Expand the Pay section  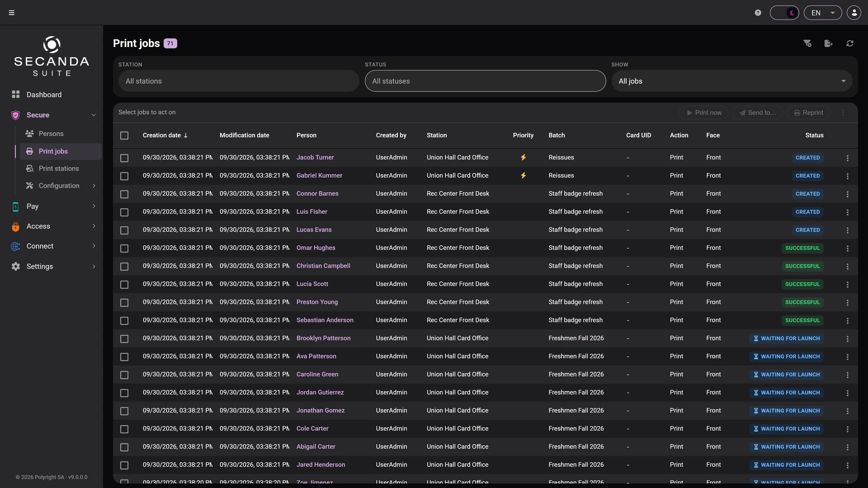[x=53, y=206]
